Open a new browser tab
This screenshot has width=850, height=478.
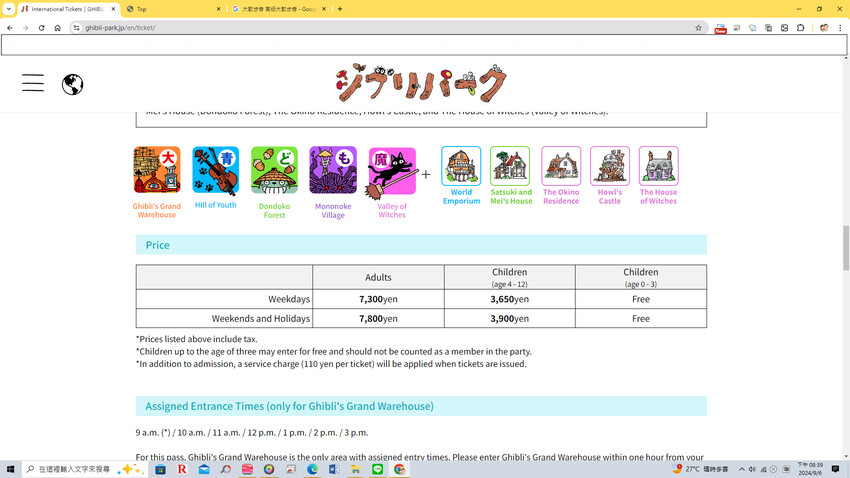(x=340, y=9)
